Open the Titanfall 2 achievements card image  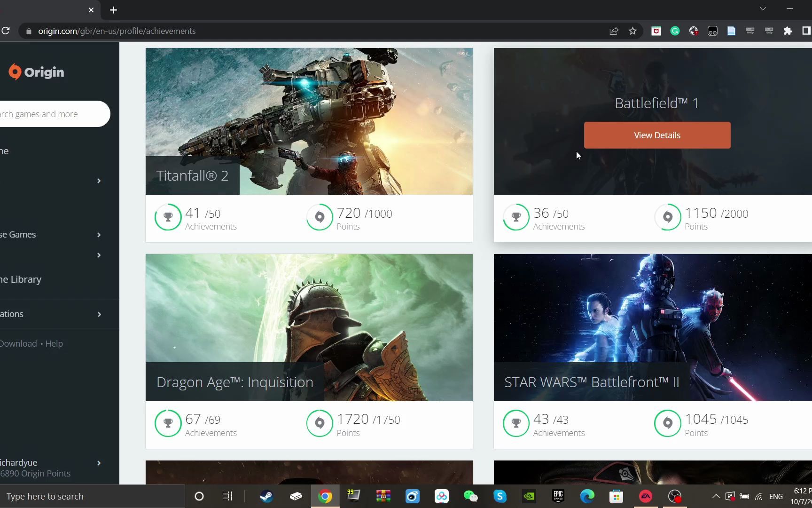tap(309, 121)
